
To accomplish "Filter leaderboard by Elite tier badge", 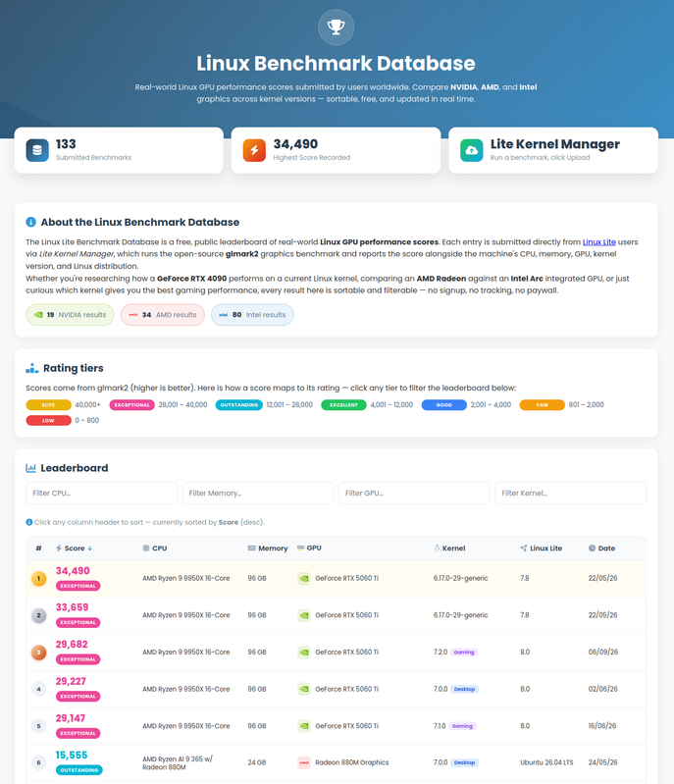I will tap(48, 405).
